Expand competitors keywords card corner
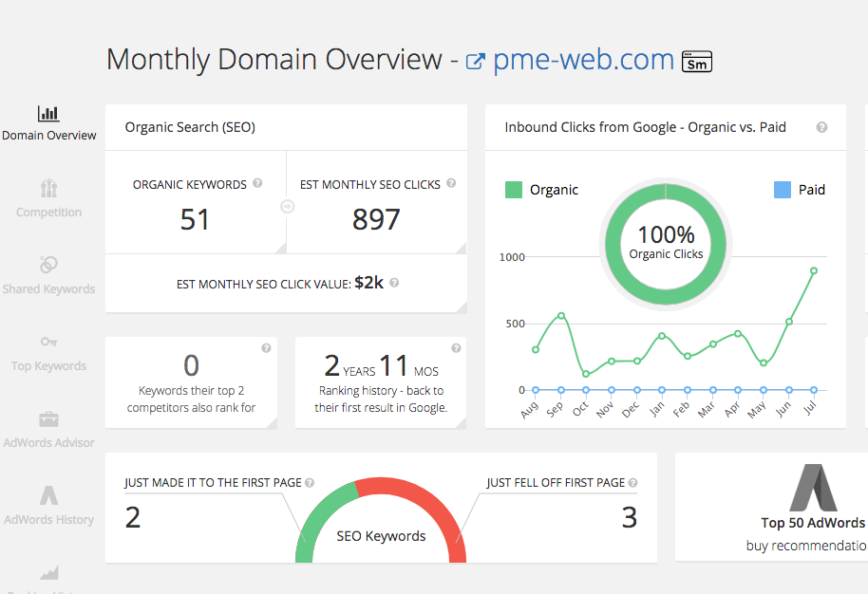Viewport: 868px width, 594px height. tap(272, 422)
